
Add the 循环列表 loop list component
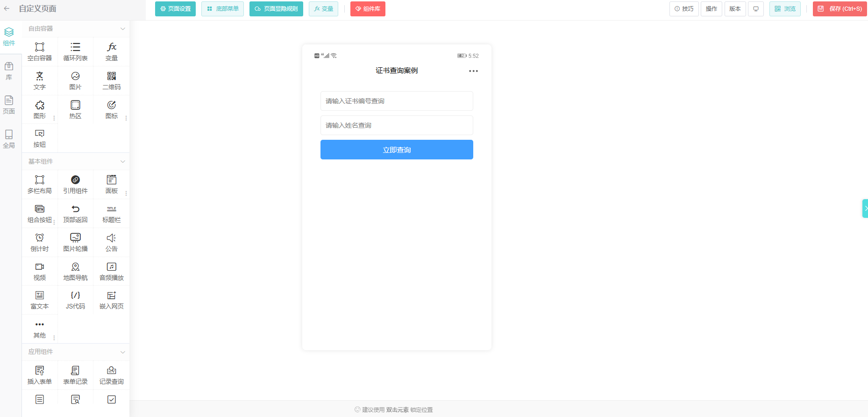[x=75, y=52]
